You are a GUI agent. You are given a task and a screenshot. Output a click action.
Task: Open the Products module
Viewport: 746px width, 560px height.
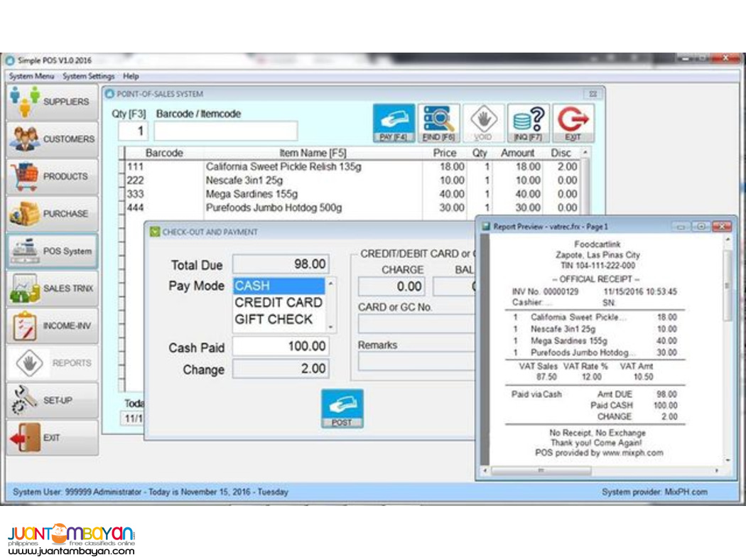point(53,176)
